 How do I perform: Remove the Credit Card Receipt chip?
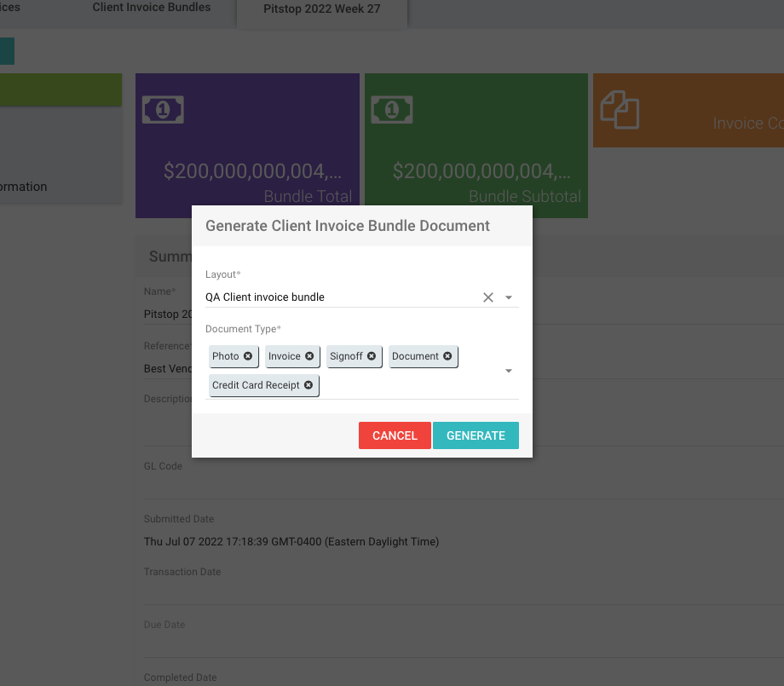click(308, 385)
